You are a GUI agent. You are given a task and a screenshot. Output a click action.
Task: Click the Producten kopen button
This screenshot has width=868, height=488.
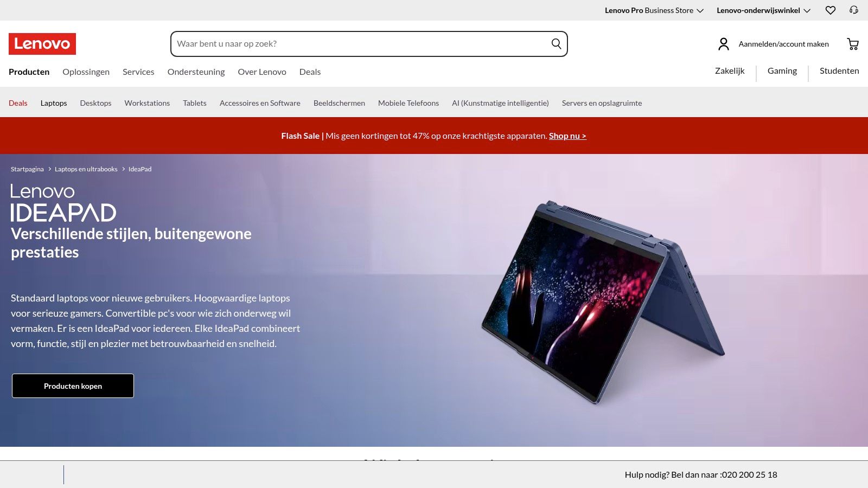(x=73, y=386)
